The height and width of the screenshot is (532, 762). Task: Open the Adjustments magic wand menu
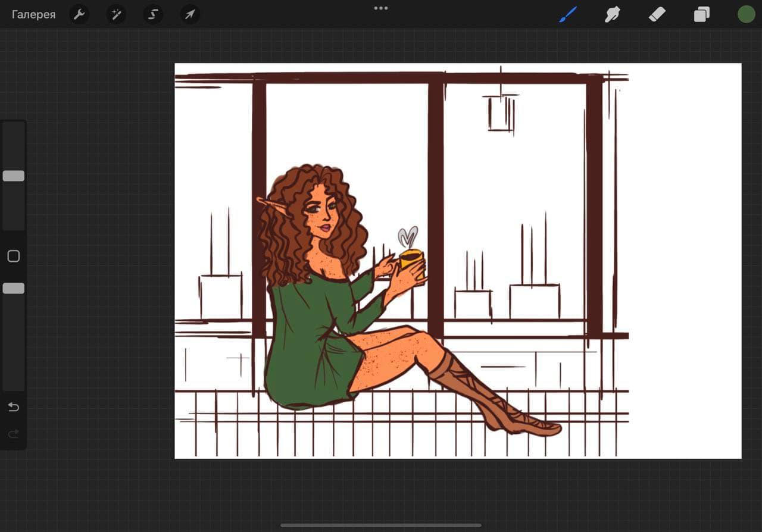coord(116,15)
